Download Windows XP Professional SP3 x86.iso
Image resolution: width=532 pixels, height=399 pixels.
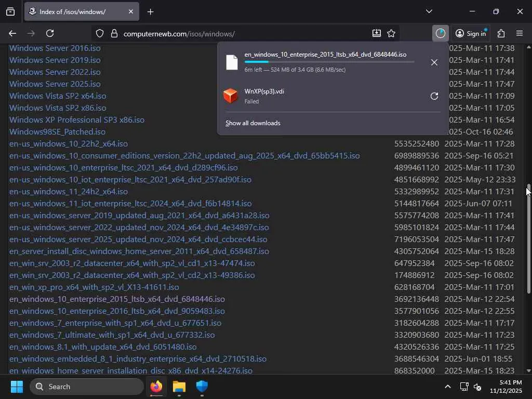click(77, 120)
